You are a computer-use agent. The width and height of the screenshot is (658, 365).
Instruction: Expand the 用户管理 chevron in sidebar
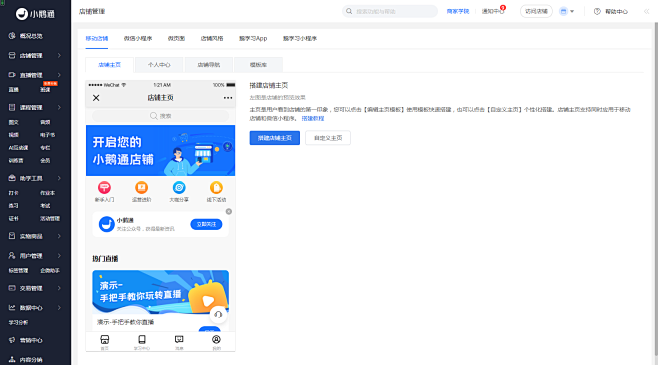pos(59,256)
